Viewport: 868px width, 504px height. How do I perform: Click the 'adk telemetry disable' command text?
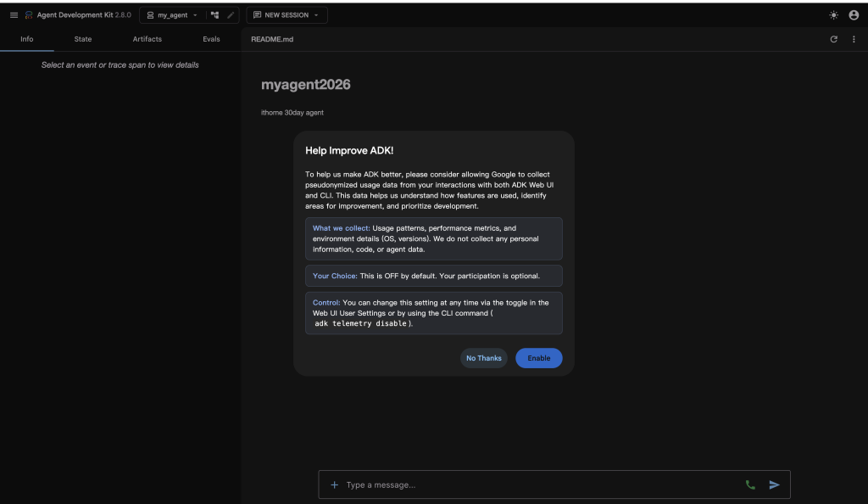[361, 323]
